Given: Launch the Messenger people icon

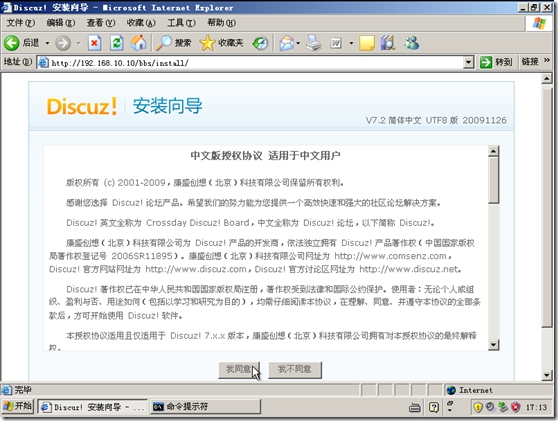Looking at the screenshot, I should pos(412,43).
